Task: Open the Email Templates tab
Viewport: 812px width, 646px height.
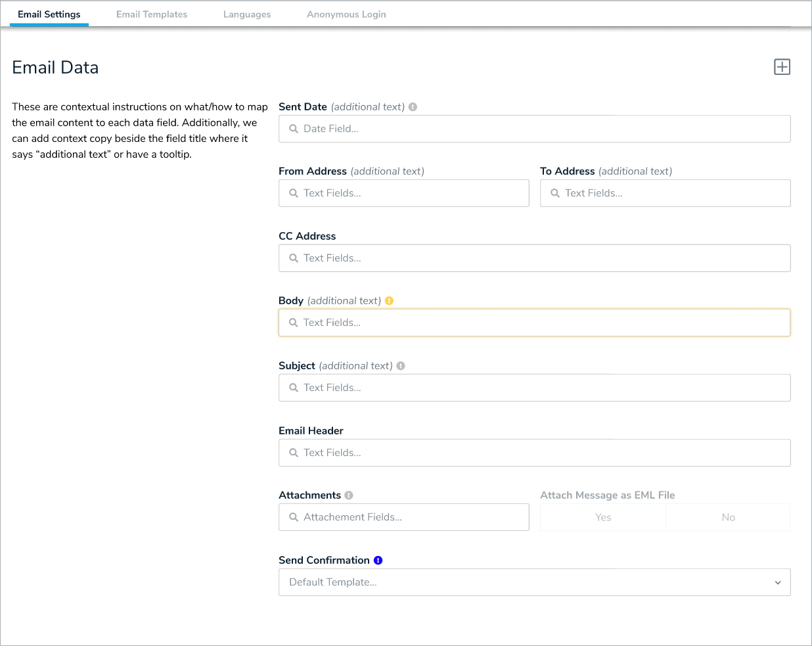Action: (x=152, y=14)
